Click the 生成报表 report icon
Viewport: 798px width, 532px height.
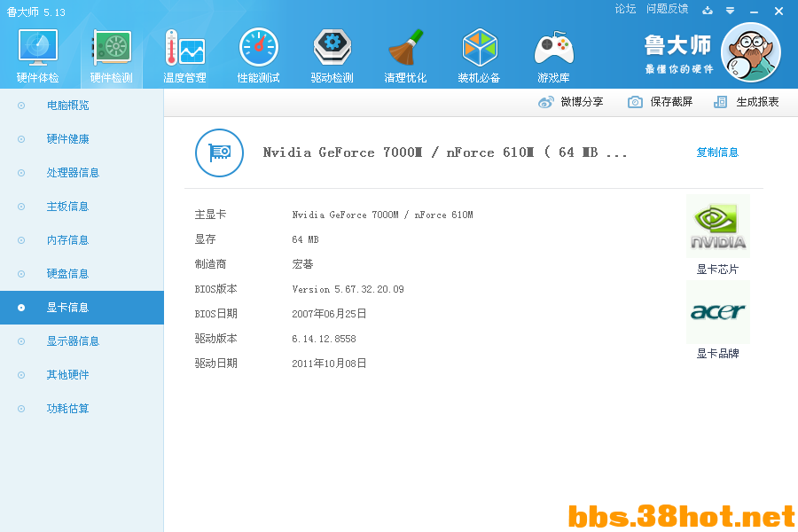(x=720, y=102)
